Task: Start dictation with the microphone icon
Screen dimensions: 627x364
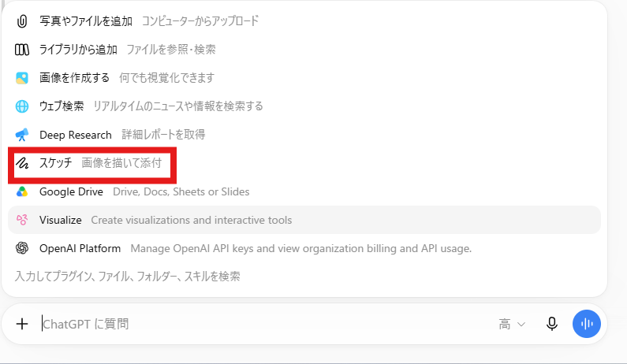Action: coord(552,324)
